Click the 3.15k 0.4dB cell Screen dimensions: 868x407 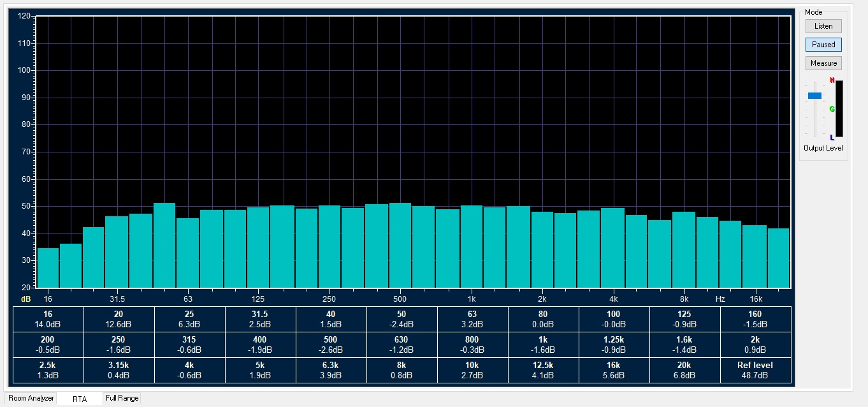[x=119, y=370]
